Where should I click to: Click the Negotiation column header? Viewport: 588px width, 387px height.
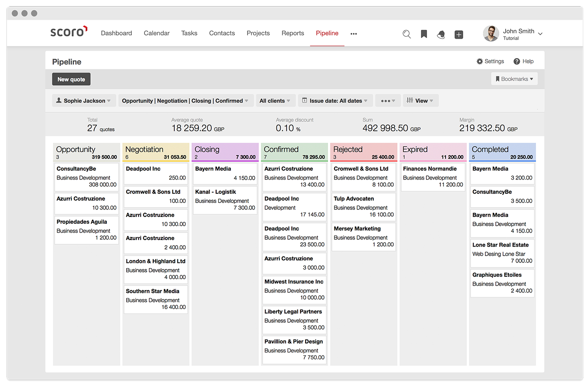point(156,152)
